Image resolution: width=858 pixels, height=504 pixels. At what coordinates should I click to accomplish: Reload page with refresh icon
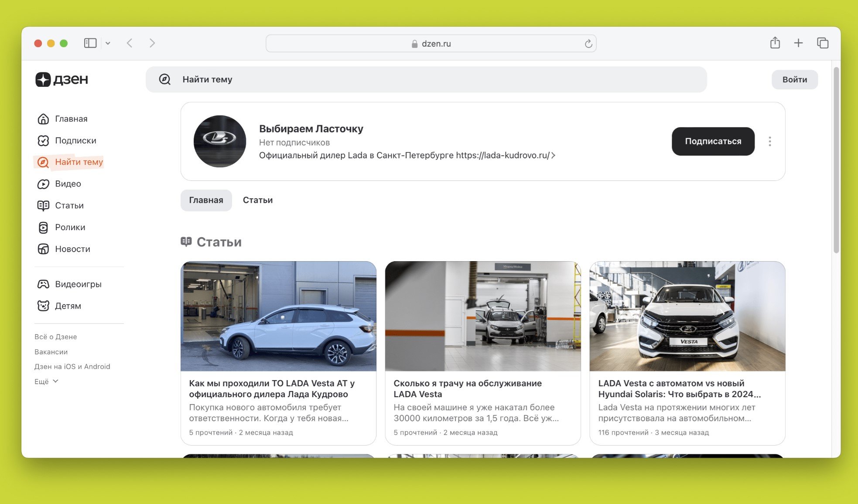pos(588,44)
